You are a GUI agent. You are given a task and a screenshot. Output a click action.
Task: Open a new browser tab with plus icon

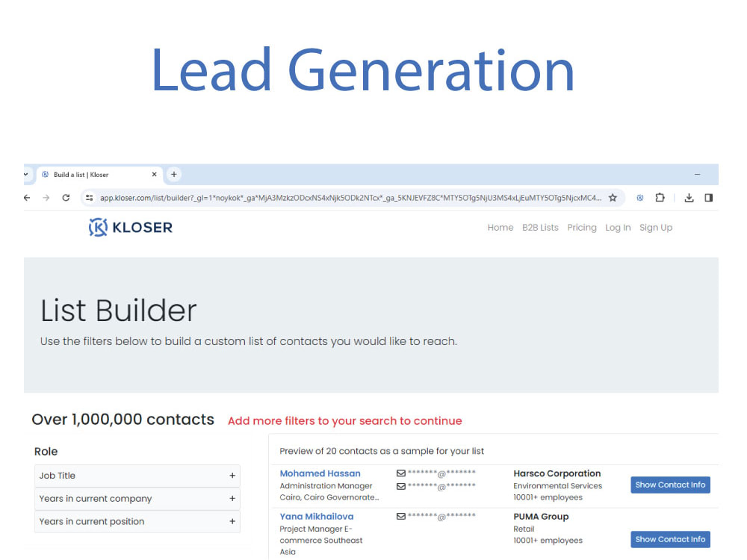coord(174,174)
